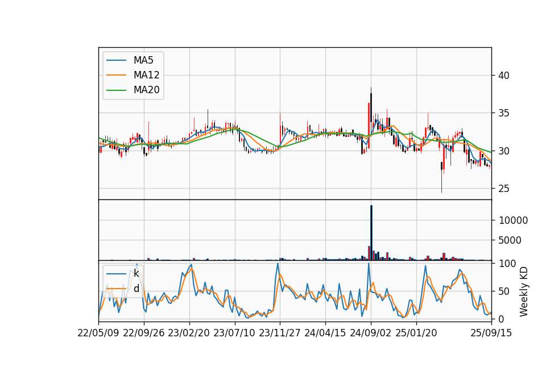Click the 25 price axis label

503,189
